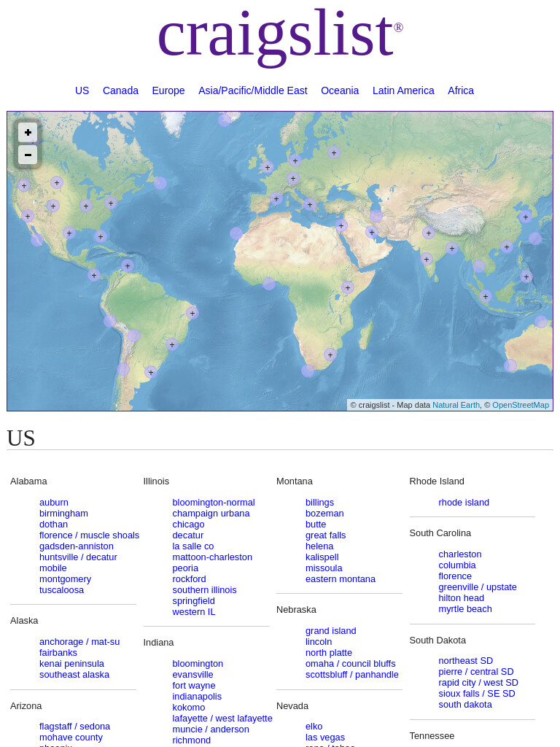
Task: Jump to the Europe region section
Action: [168, 90]
